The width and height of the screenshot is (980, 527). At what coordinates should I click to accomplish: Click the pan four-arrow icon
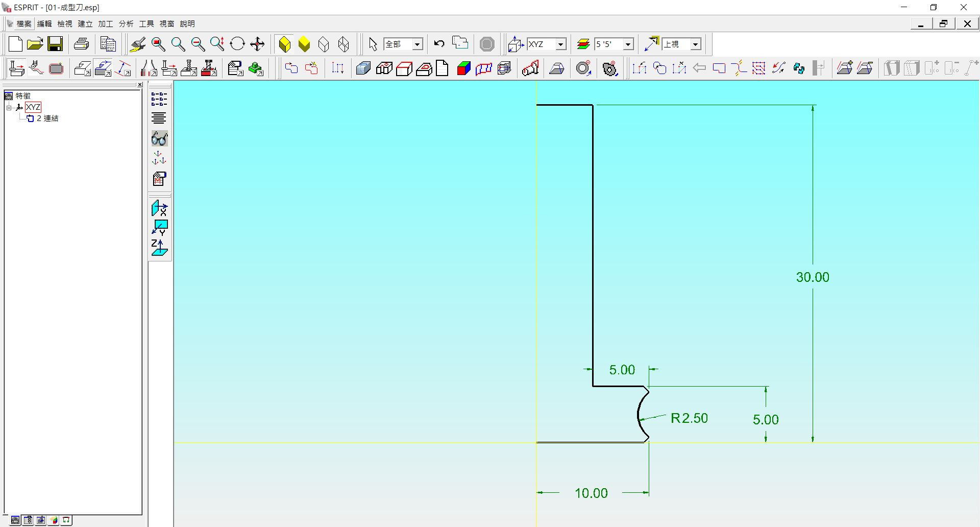pos(257,44)
